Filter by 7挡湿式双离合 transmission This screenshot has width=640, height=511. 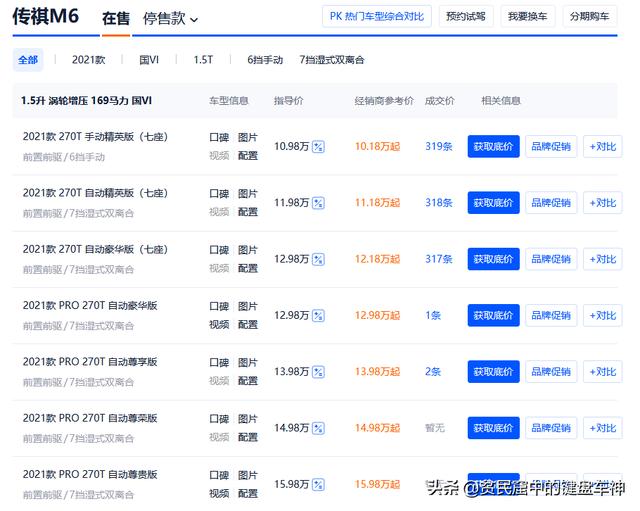click(331, 60)
